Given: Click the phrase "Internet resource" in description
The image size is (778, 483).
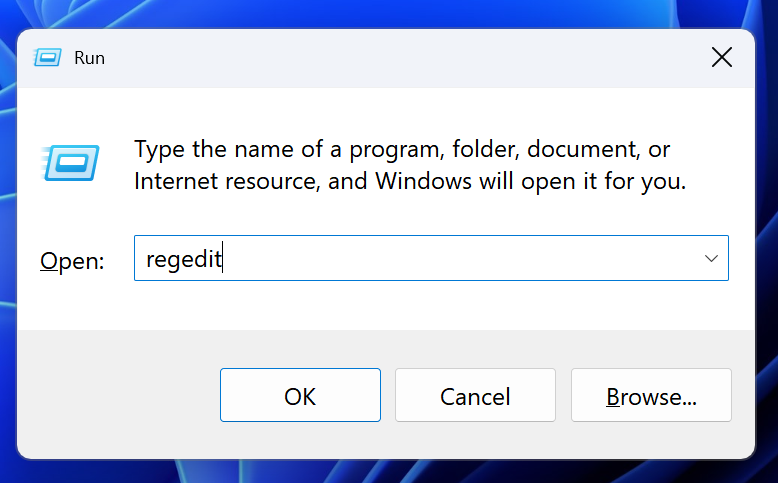Looking at the screenshot, I should [x=226, y=181].
